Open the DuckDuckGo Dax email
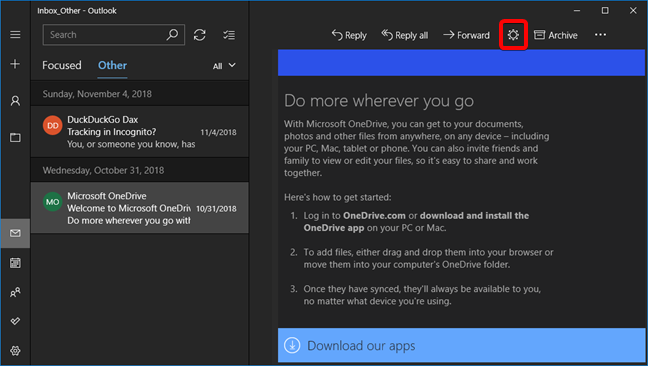The image size is (648, 366). 140,131
